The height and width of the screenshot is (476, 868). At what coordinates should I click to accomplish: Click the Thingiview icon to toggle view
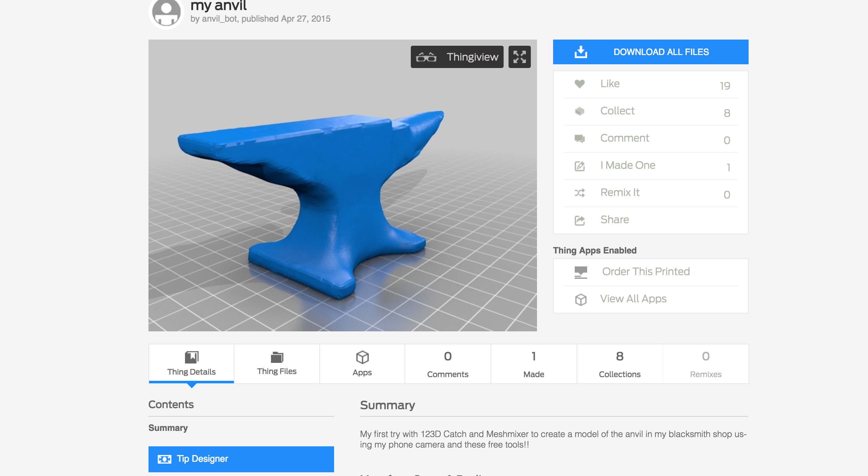pos(457,57)
